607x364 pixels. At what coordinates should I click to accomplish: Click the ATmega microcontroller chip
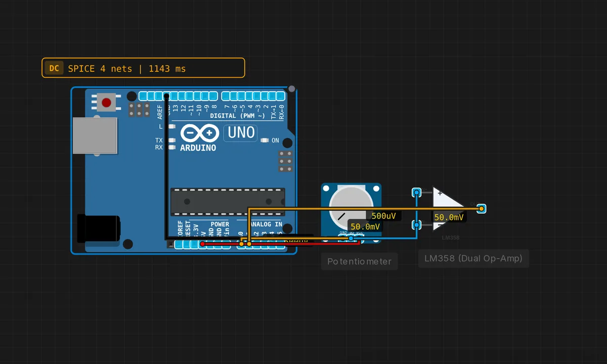(228, 202)
